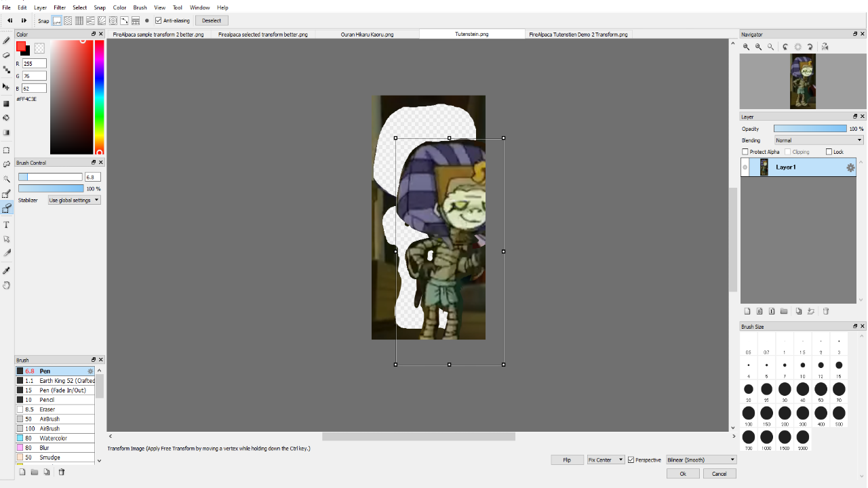Image resolution: width=868 pixels, height=488 pixels.
Task: Hide Layer1 with its visibility toggle
Action: (x=745, y=167)
